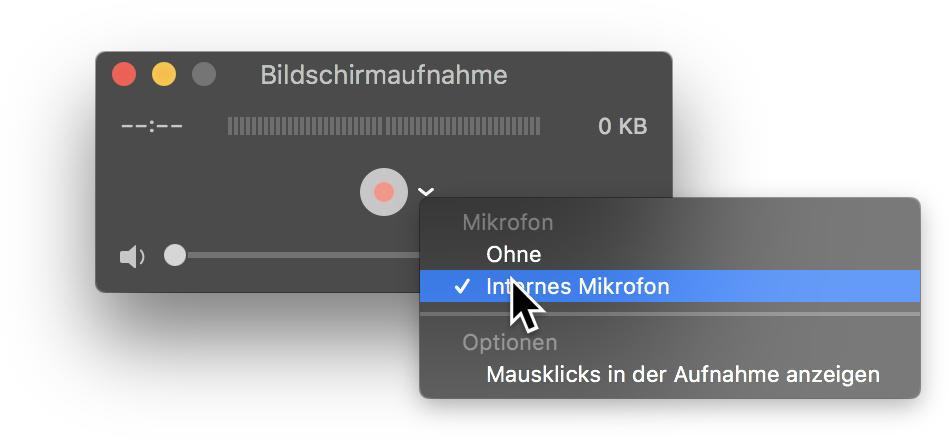
Task: Click the speaker volume icon
Action: coord(132,257)
